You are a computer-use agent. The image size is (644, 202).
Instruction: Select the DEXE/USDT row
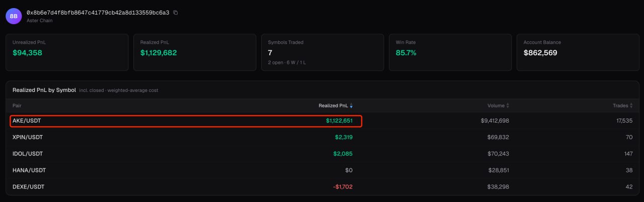point(322,186)
